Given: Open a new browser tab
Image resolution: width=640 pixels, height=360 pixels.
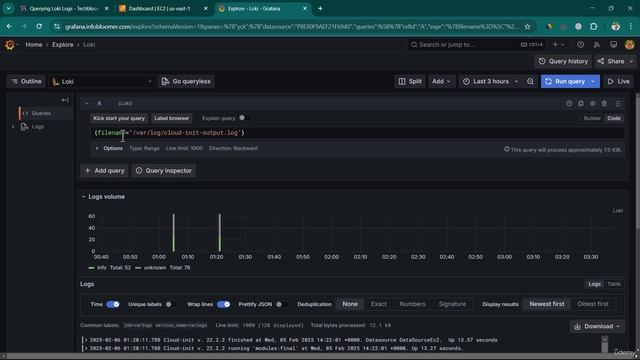Looking at the screenshot, I should (320, 8).
